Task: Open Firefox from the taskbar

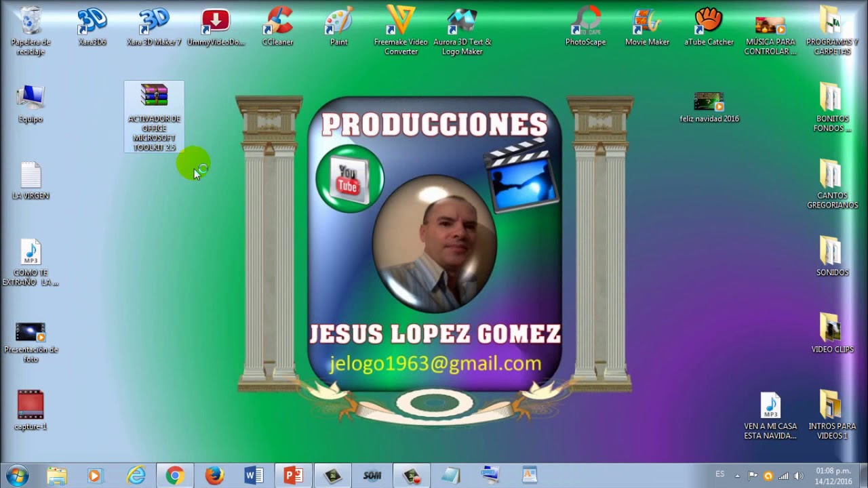Action: pyautogui.click(x=214, y=476)
